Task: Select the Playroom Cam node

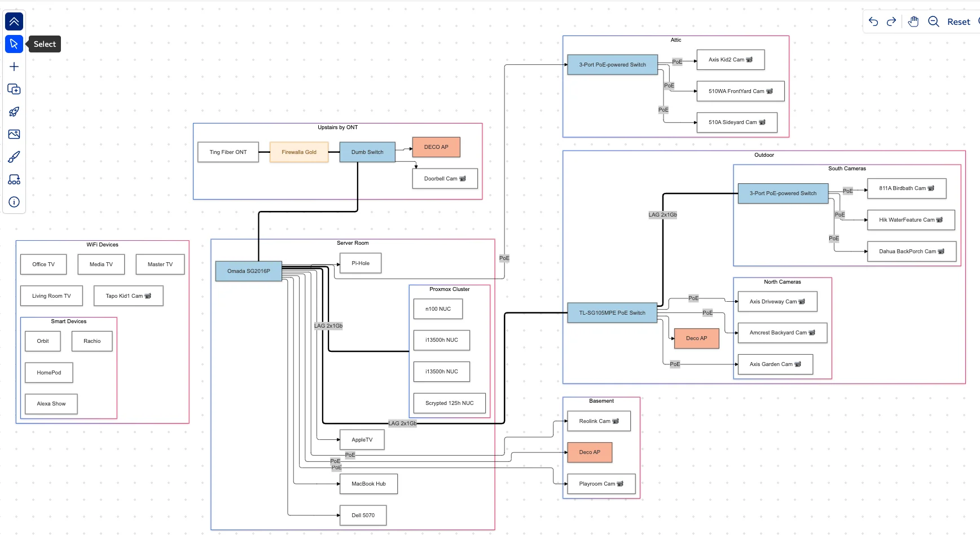Action: click(601, 484)
